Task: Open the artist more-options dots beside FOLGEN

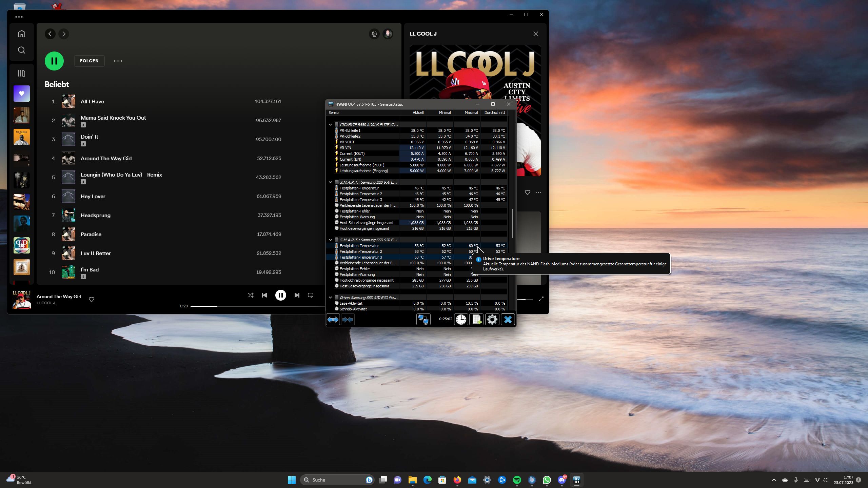Action: pos(118,61)
